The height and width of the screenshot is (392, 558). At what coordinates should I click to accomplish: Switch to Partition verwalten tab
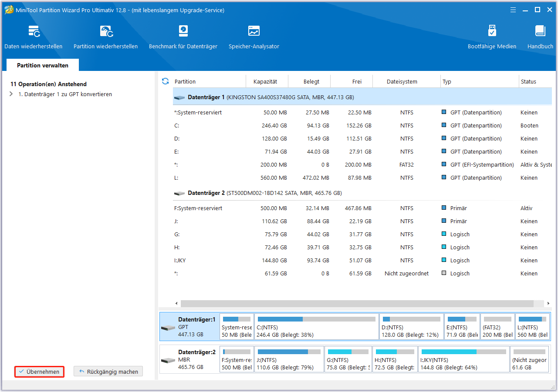tap(43, 65)
